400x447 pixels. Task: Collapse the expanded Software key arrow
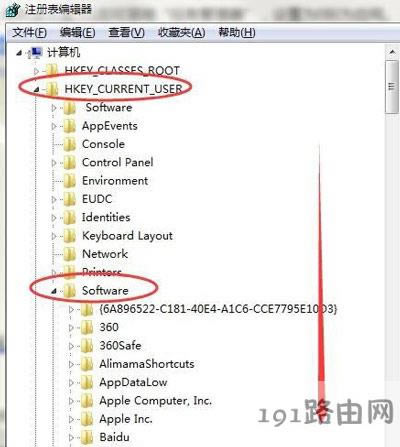point(54,291)
